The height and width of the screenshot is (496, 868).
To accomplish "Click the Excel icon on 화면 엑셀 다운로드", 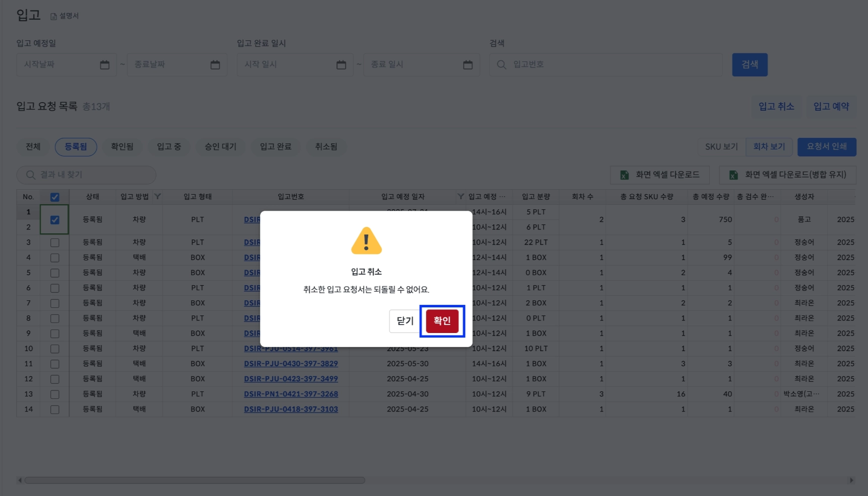I will [624, 175].
